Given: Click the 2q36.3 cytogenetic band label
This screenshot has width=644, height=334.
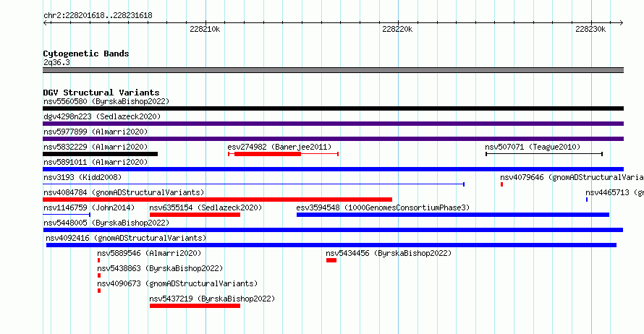Looking at the screenshot, I should [x=56, y=62].
